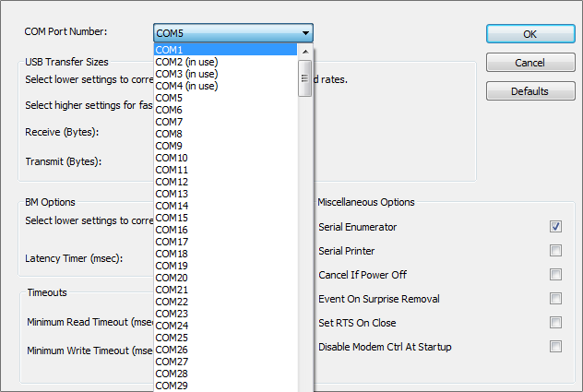This screenshot has height=392, width=583.
Task: Toggle Cancel If Power Off checkbox
Action: pos(556,275)
